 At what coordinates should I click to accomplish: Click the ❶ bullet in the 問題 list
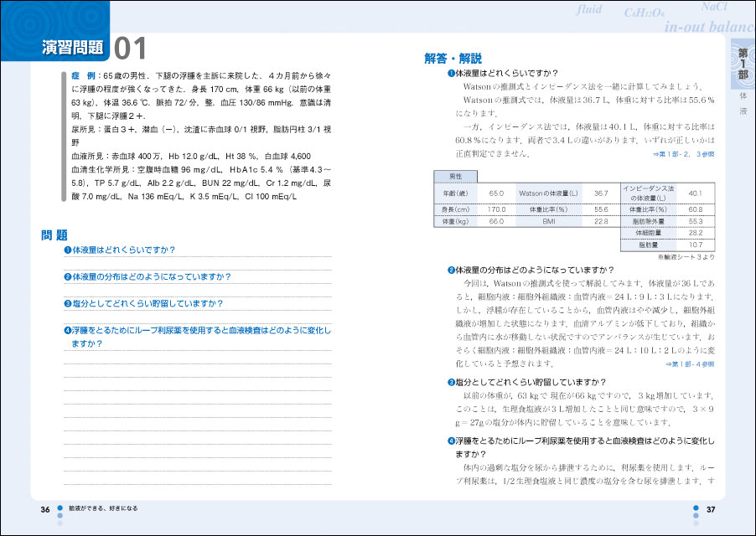[x=68, y=250]
